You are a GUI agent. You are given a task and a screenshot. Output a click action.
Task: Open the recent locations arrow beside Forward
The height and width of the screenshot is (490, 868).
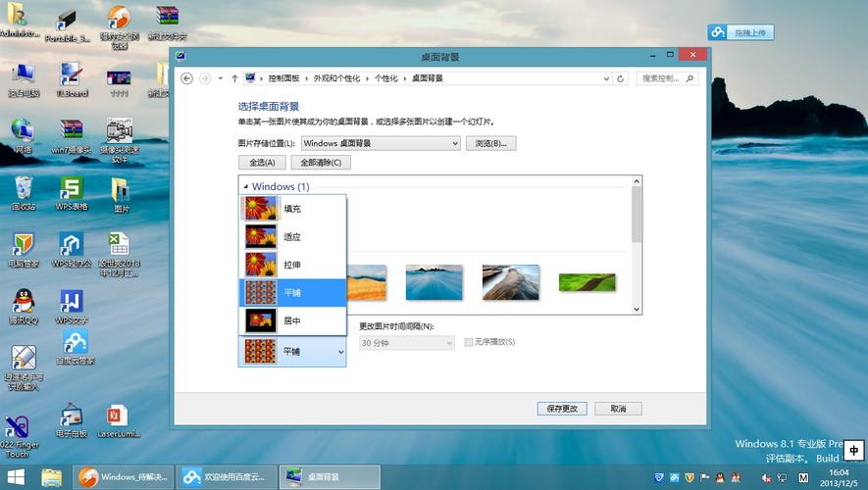click(x=221, y=78)
